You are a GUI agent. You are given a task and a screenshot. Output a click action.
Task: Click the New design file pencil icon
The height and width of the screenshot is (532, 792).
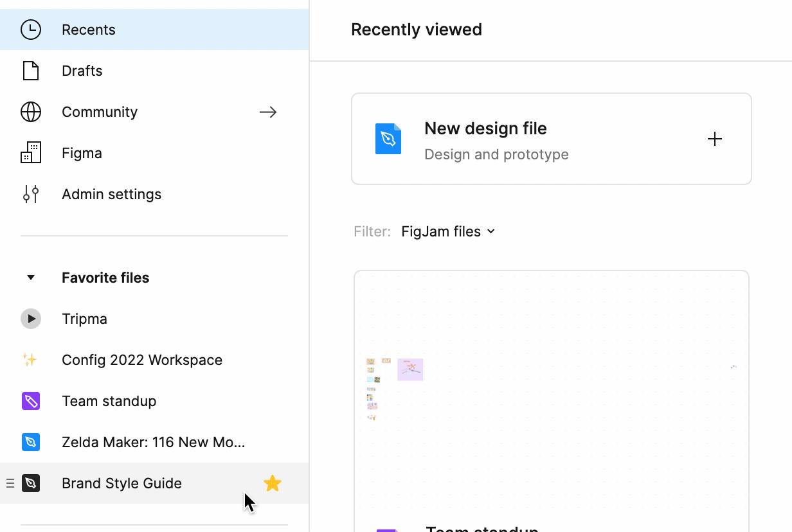click(388, 138)
